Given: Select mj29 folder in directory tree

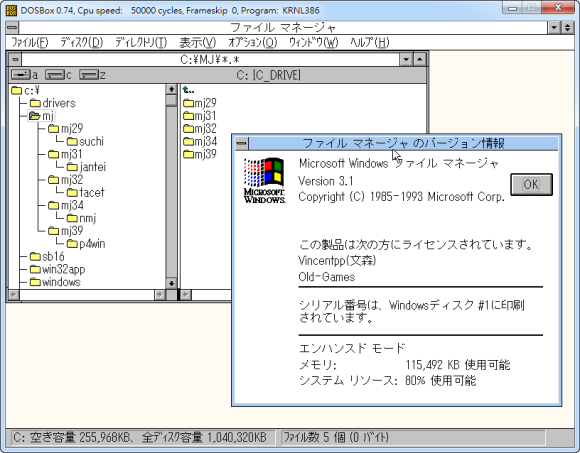Looking at the screenshot, I should tap(66, 128).
